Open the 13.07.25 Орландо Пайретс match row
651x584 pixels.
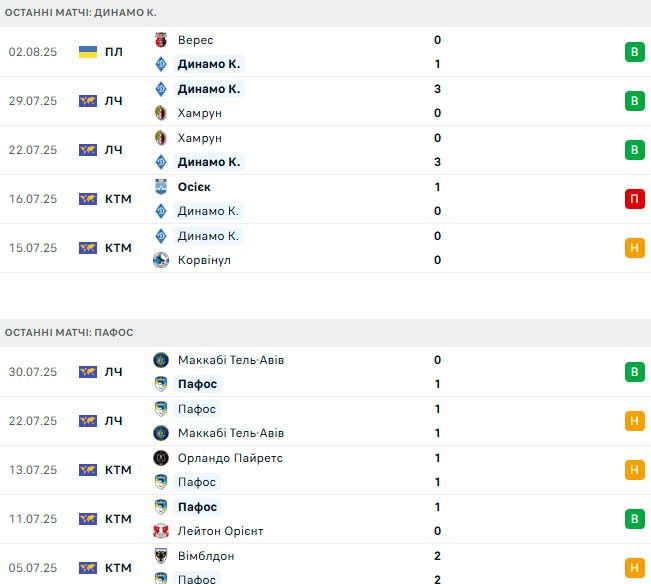tap(326, 470)
